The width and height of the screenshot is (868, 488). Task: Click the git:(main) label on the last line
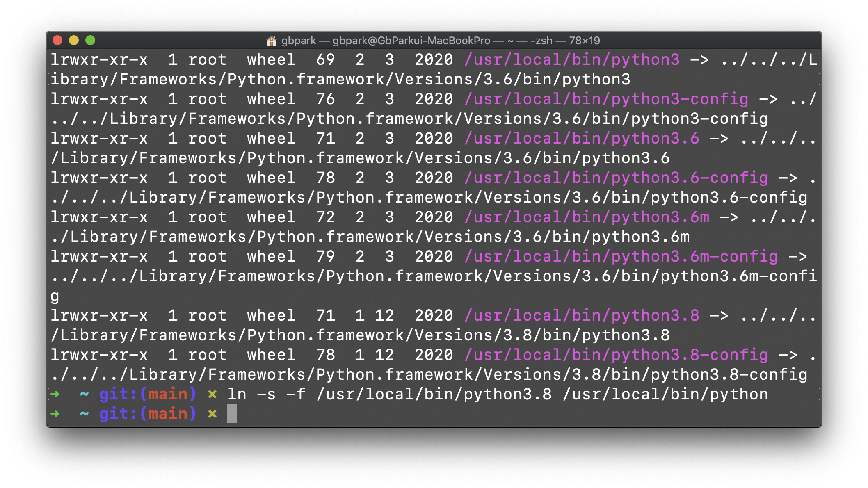coord(148,414)
